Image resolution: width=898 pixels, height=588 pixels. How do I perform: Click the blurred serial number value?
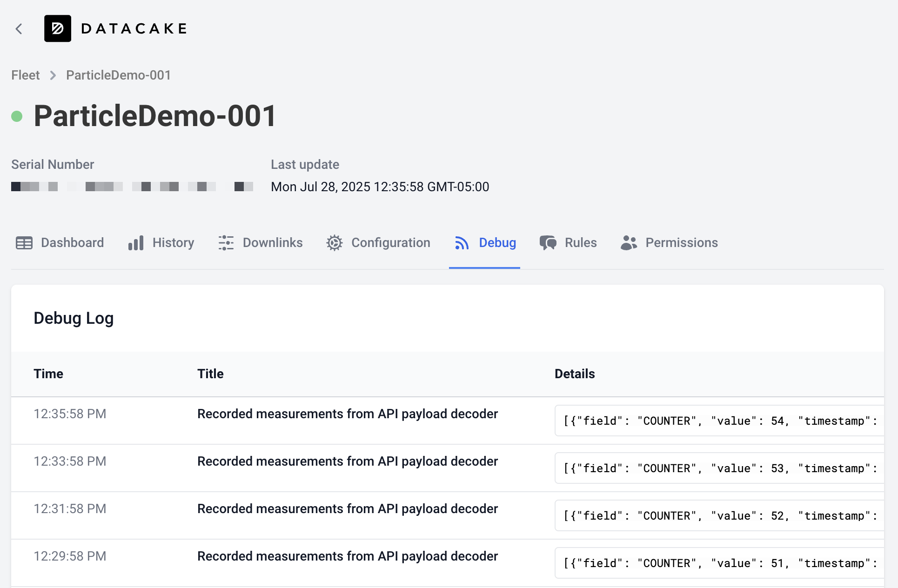coord(132,187)
